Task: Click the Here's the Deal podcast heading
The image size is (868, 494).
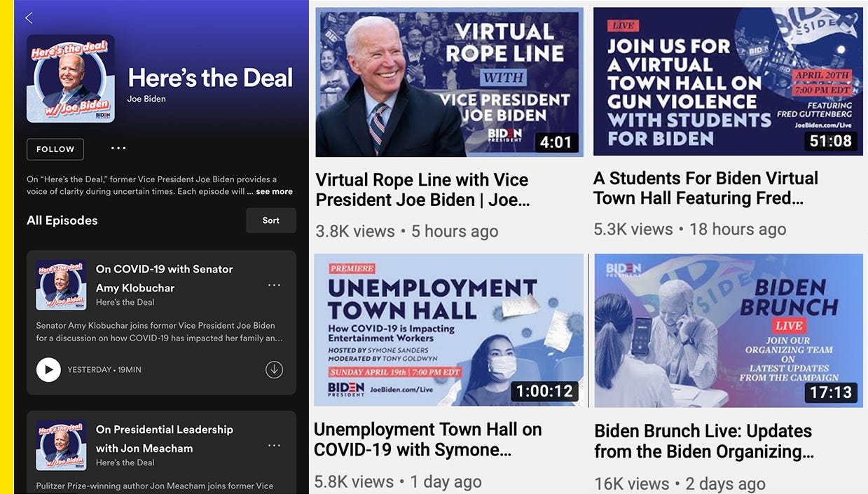Action: click(210, 78)
